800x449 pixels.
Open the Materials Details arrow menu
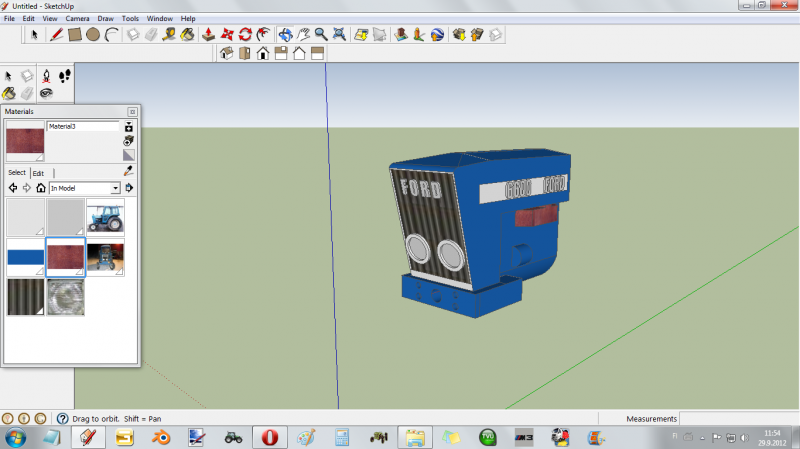pyautogui.click(x=129, y=188)
